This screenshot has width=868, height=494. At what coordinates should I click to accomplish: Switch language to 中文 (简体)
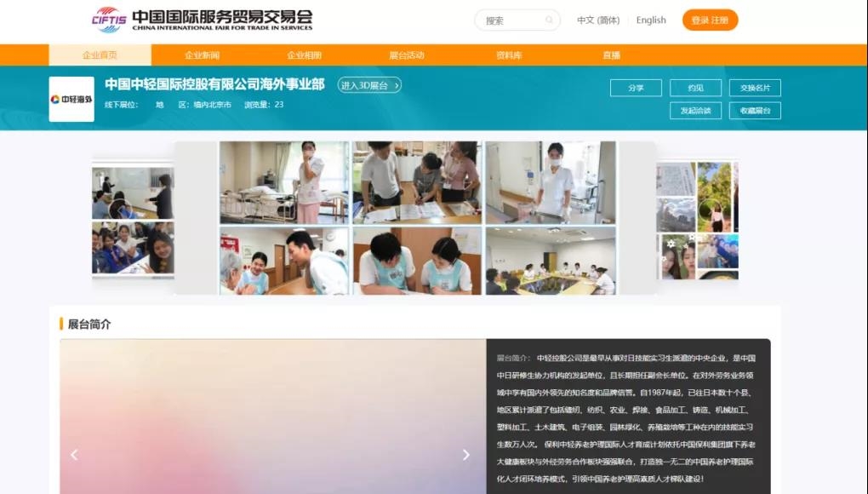click(598, 20)
